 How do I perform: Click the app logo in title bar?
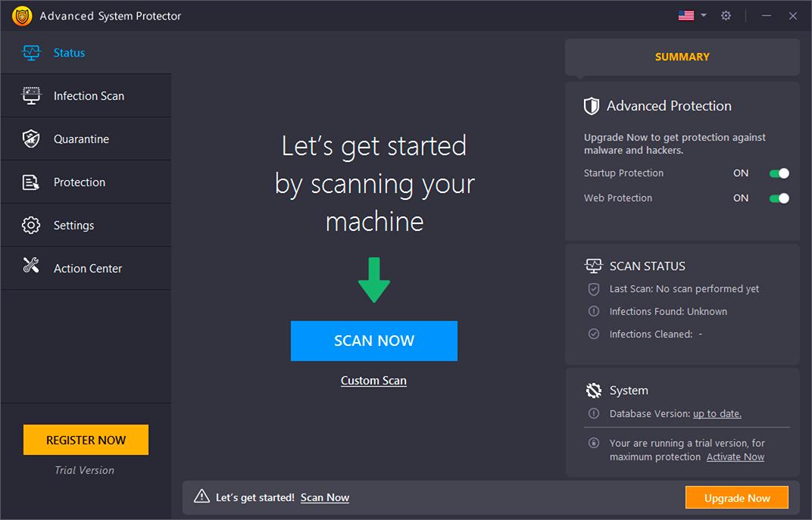pyautogui.click(x=21, y=16)
